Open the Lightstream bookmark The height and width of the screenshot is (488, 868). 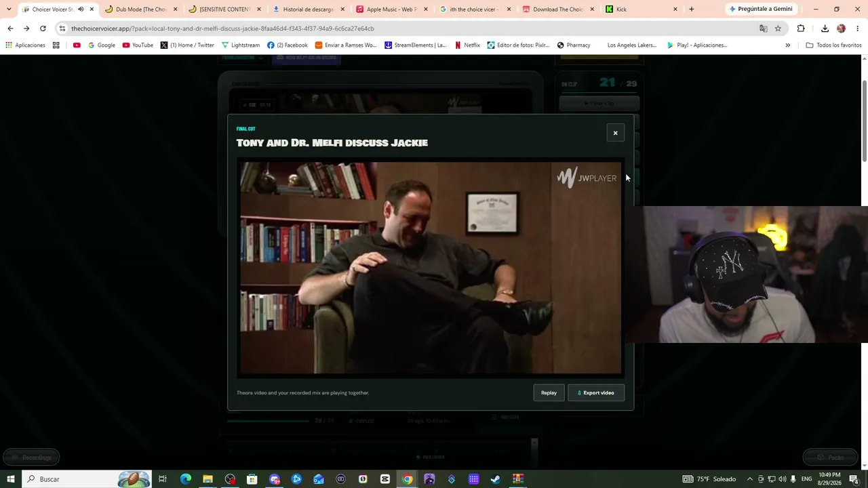(241, 45)
